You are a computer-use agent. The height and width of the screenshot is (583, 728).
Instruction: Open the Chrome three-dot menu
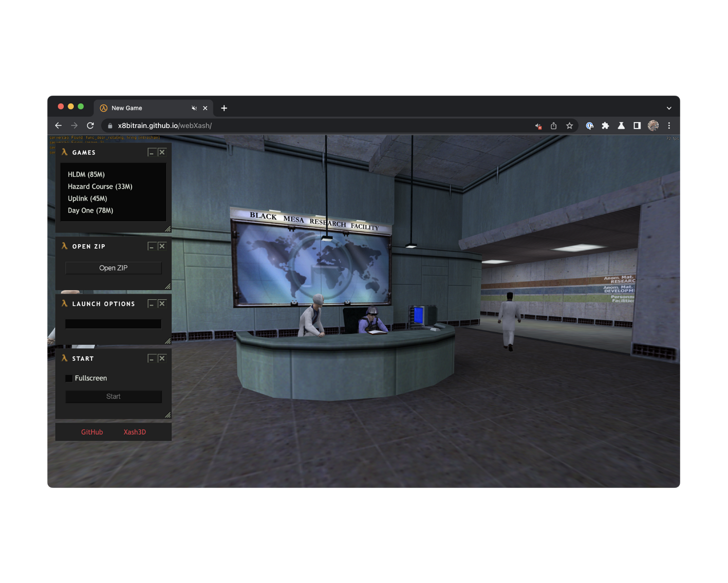tap(669, 125)
